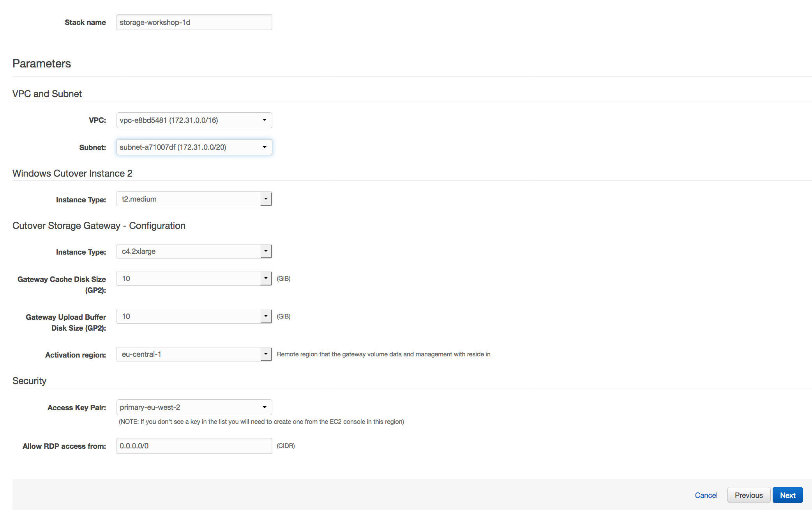Click the Cancel link
Viewport: 812px width, 510px height.
pyautogui.click(x=706, y=495)
